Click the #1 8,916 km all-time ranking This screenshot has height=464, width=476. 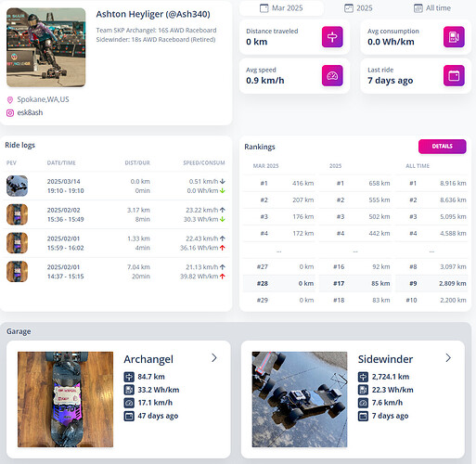431,184
